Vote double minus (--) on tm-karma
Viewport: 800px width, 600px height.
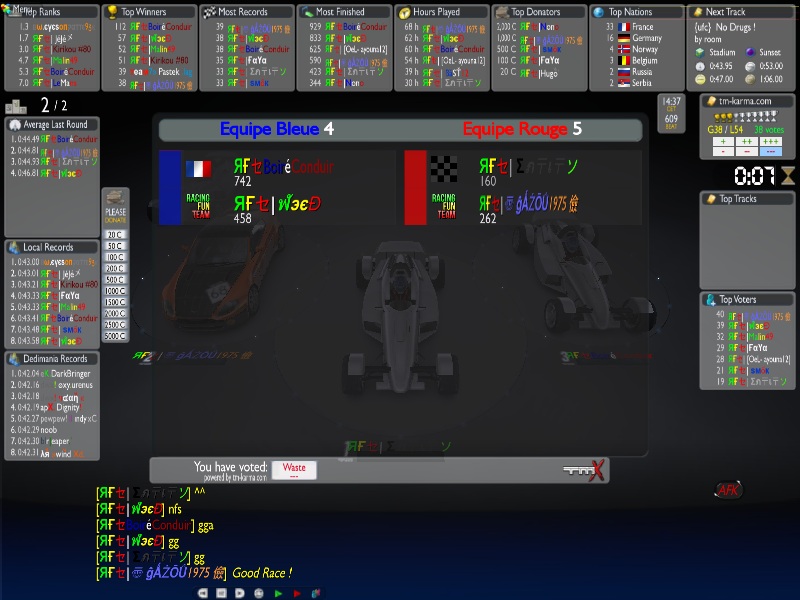(747, 152)
